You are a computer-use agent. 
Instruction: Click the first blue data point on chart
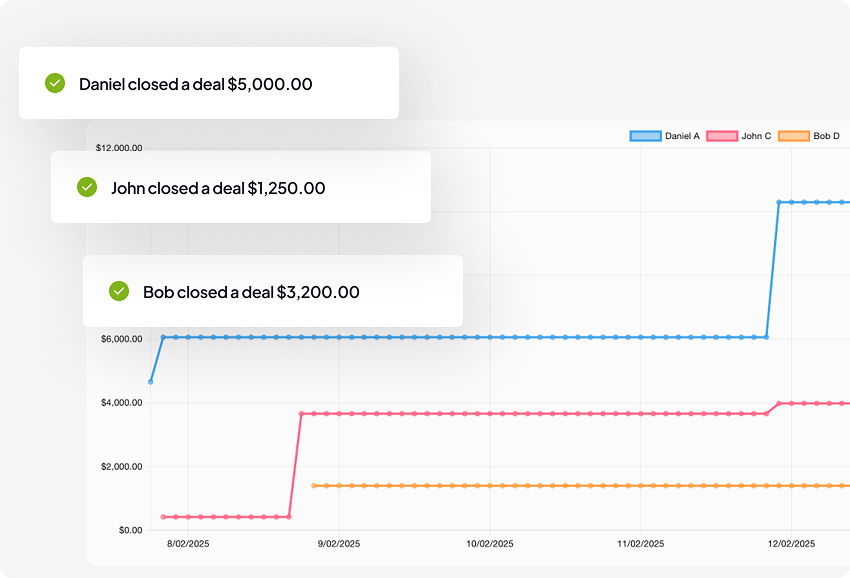tap(151, 381)
